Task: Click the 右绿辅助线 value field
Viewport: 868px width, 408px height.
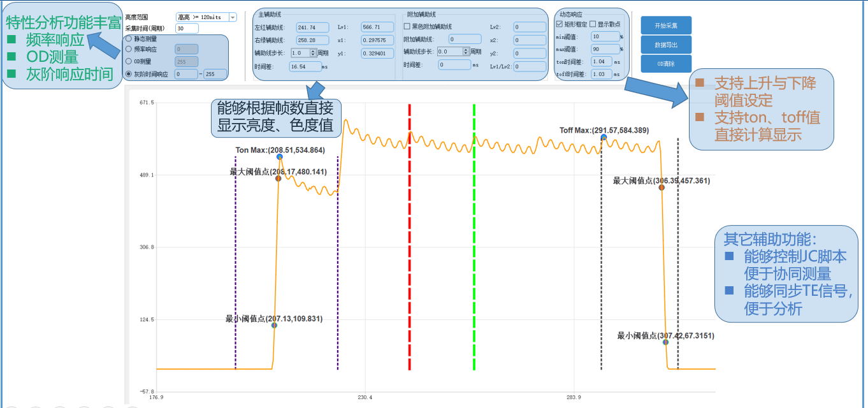Action: tap(312, 40)
